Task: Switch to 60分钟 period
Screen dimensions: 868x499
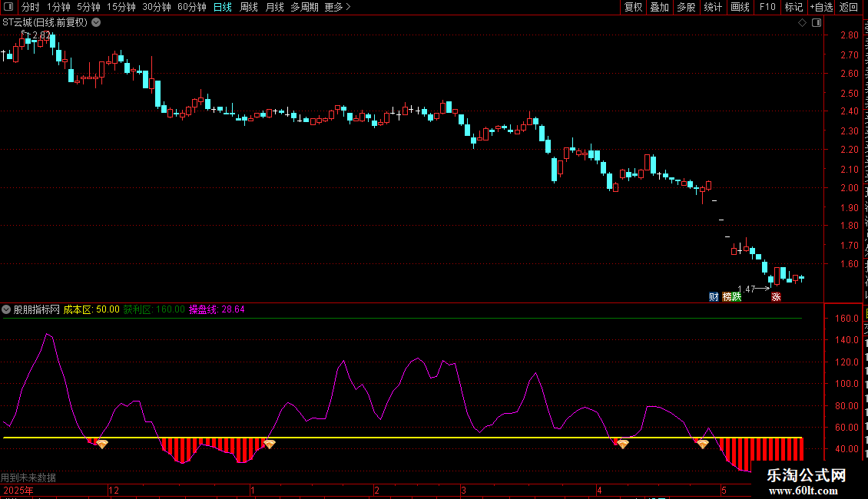Action: coord(192,7)
